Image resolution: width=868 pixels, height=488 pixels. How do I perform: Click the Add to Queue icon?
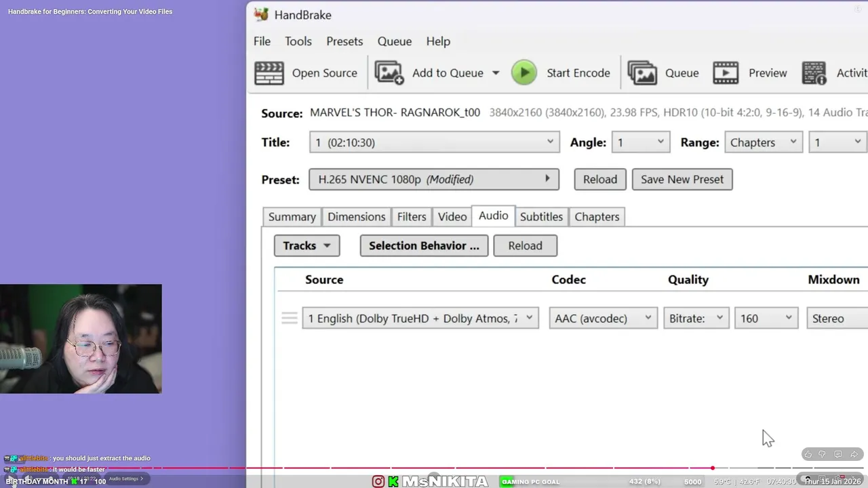[389, 73]
